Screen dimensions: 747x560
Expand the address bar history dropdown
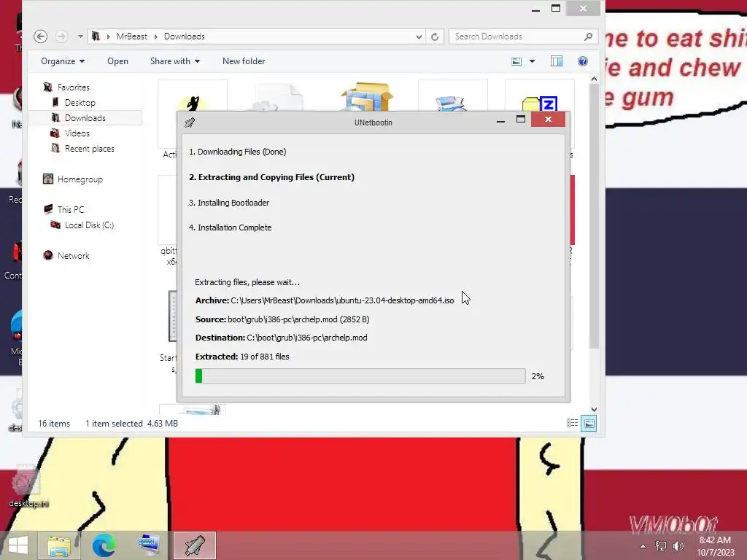click(x=419, y=36)
